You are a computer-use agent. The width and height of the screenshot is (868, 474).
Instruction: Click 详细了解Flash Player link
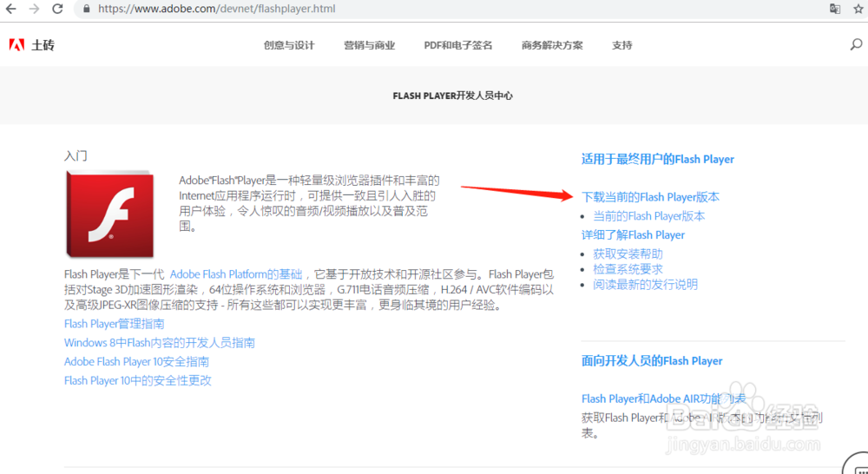click(x=633, y=234)
